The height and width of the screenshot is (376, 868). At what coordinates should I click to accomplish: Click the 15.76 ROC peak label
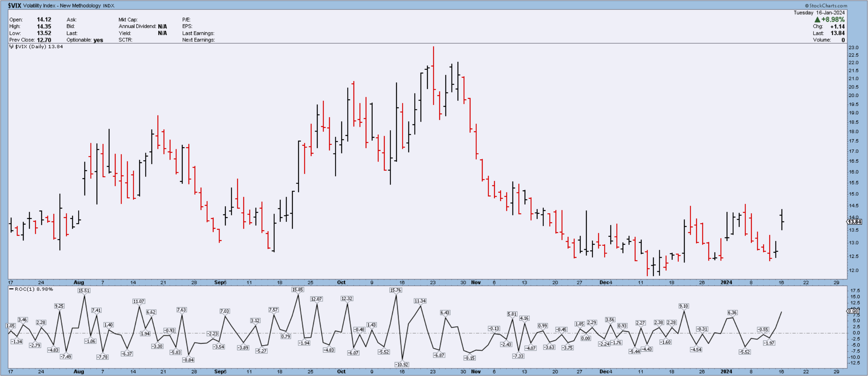[395, 290]
